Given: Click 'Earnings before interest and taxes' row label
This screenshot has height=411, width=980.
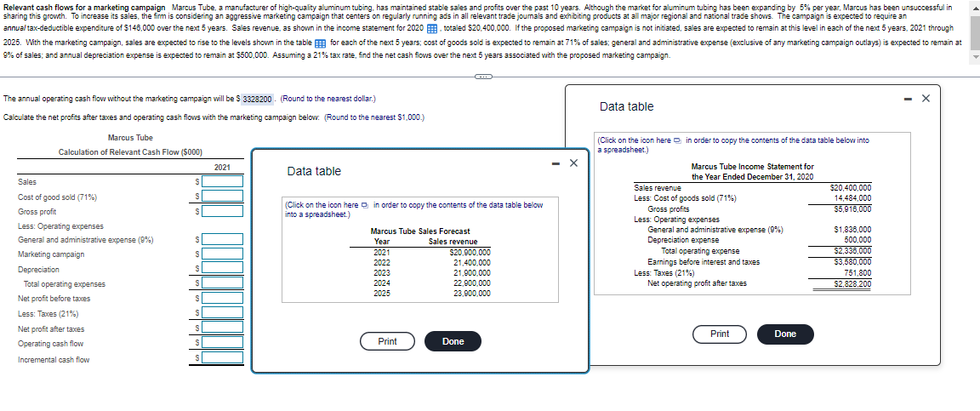Looking at the screenshot, I should pos(704,262).
